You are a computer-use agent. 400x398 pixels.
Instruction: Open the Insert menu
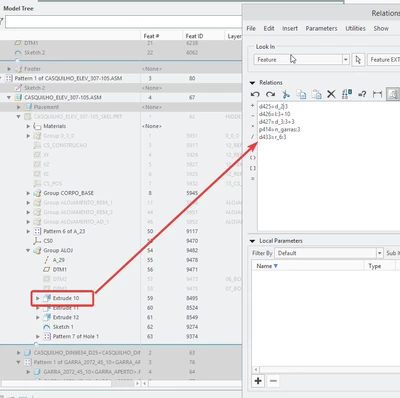click(x=290, y=28)
